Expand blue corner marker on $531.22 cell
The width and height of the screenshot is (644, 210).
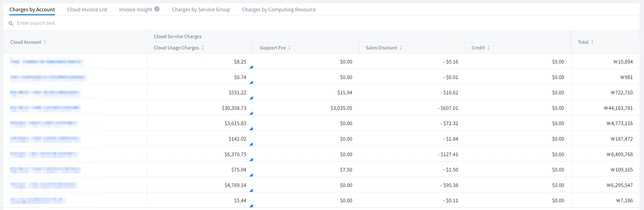point(251,98)
